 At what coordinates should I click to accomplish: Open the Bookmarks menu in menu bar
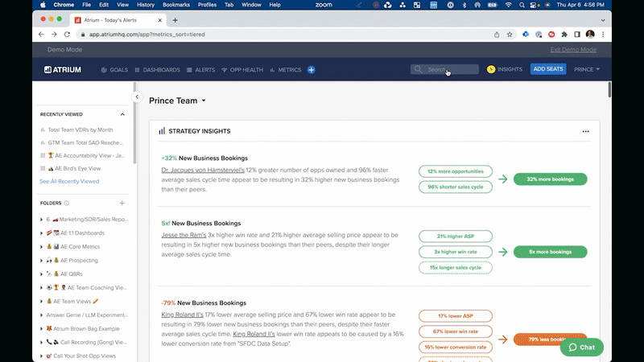click(x=175, y=5)
